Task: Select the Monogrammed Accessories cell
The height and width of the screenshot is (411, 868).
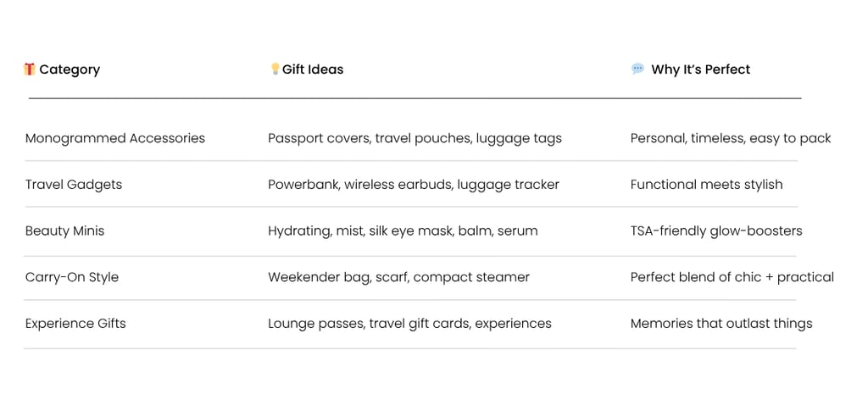Action: (x=115, y=138)
